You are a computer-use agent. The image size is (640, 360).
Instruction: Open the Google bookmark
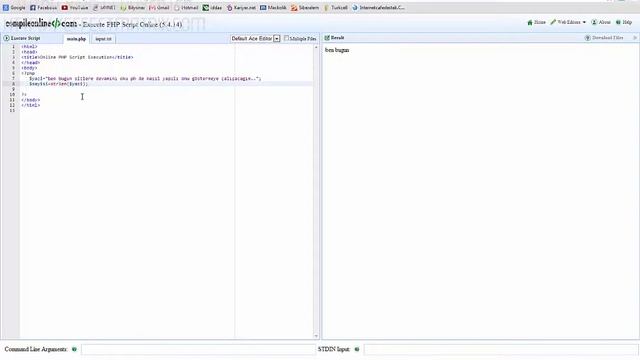coord(14,7)
